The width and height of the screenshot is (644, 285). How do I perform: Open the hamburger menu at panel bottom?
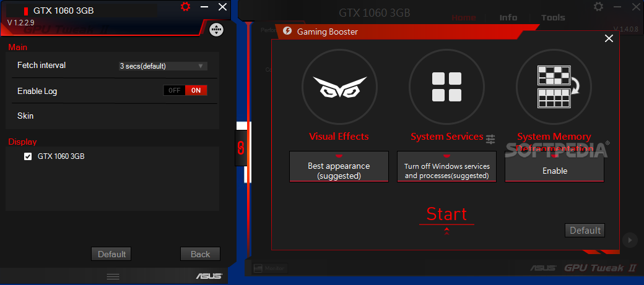113,276
